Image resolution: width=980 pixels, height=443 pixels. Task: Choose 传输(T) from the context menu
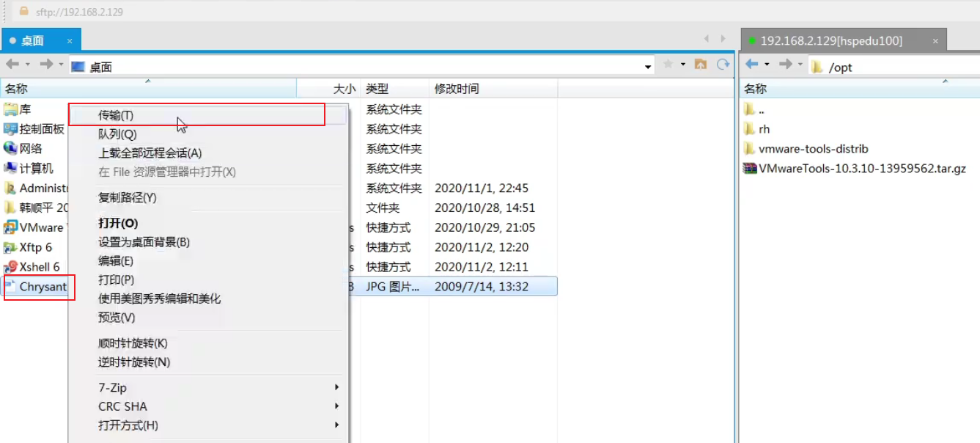pos(208,115)
